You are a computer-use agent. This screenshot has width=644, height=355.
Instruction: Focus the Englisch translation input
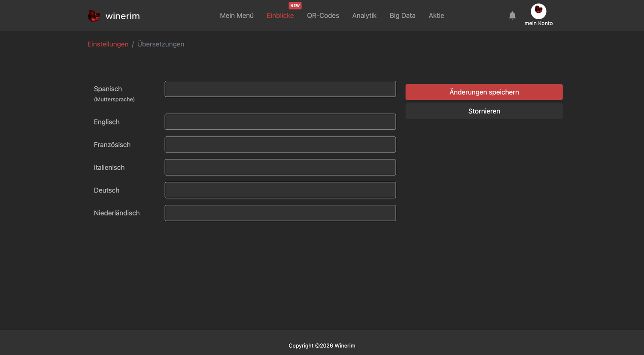[280, 122]
